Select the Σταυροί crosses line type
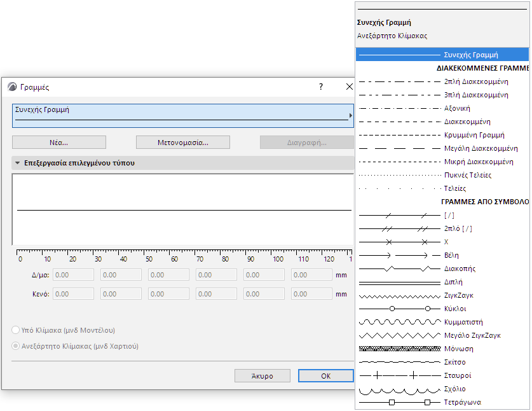 [x=442, y=375]
